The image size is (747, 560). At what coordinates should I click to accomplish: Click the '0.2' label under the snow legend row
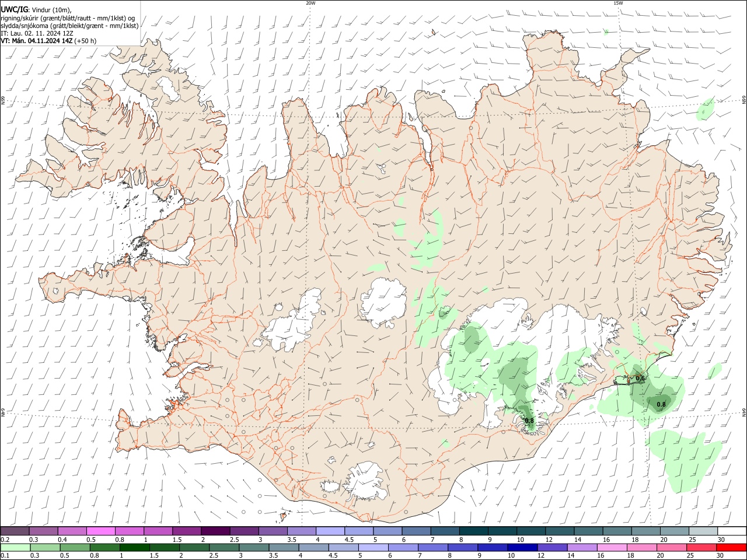point(4,540)
